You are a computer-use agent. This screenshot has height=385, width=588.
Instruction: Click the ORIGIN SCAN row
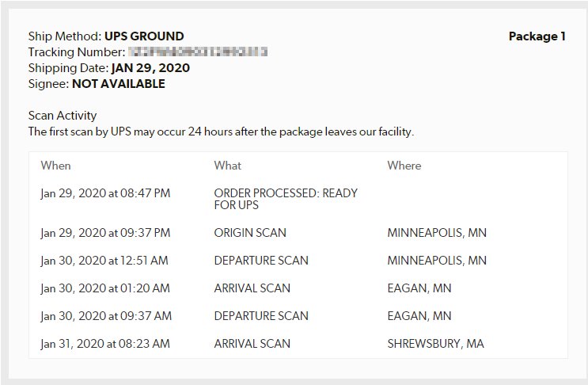click(298, 233)
